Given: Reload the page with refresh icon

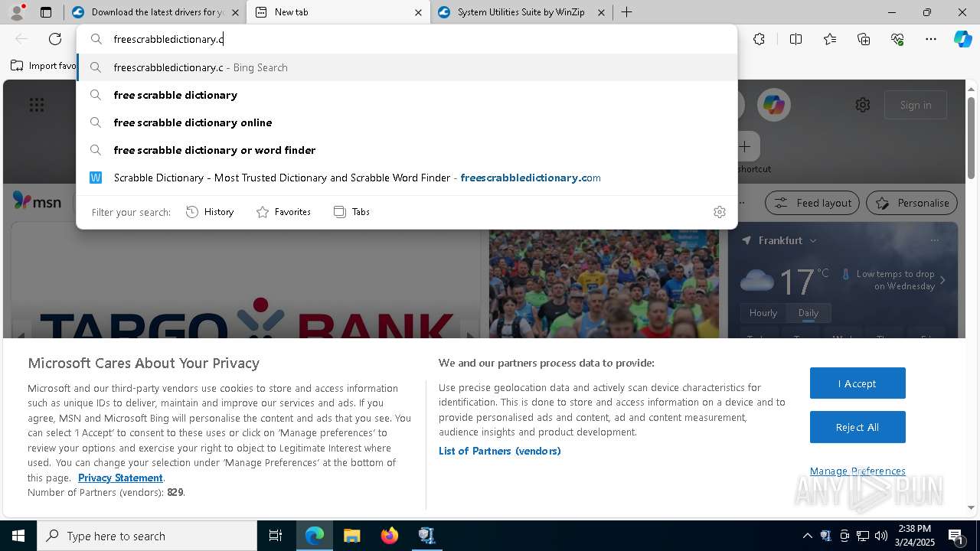Looking at the screenshot, I should coord(55,39).
